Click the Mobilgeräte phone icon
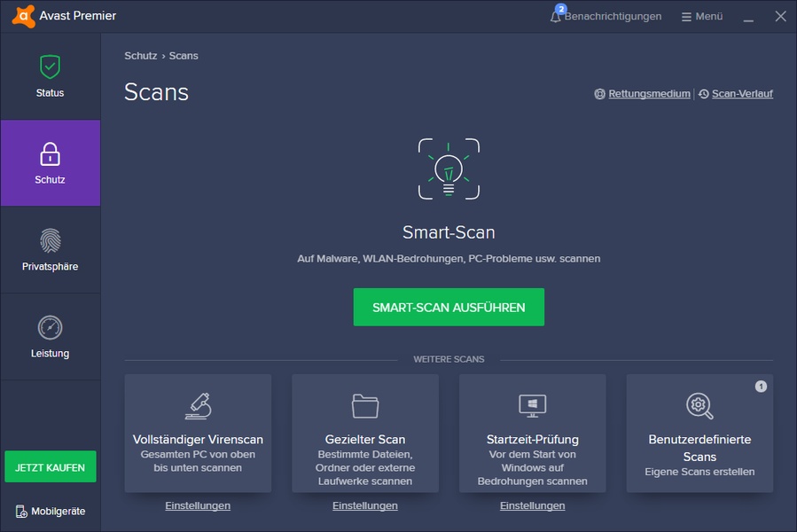This screenshot has width=797, height=532. [21, 512]
